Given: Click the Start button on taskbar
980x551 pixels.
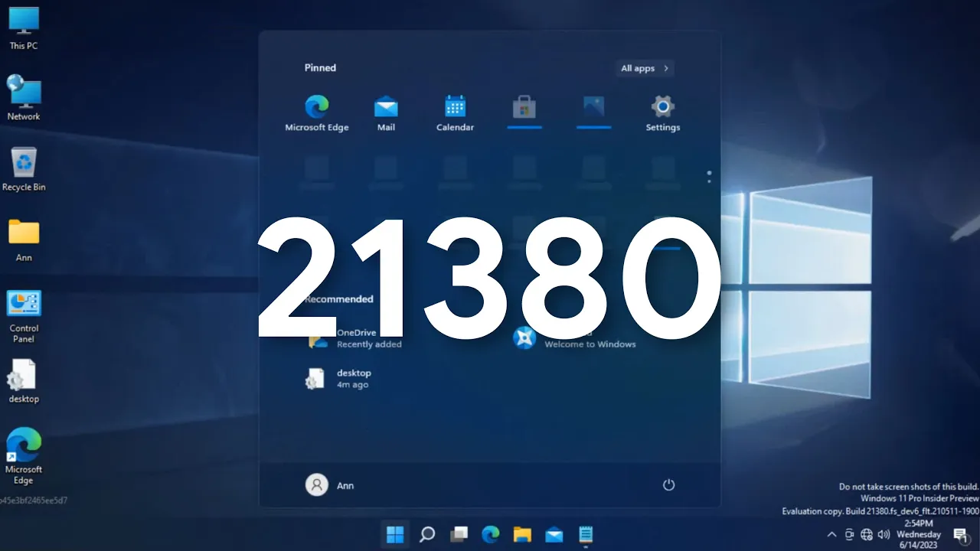Looking at the screenshot, I should point(395,534).
